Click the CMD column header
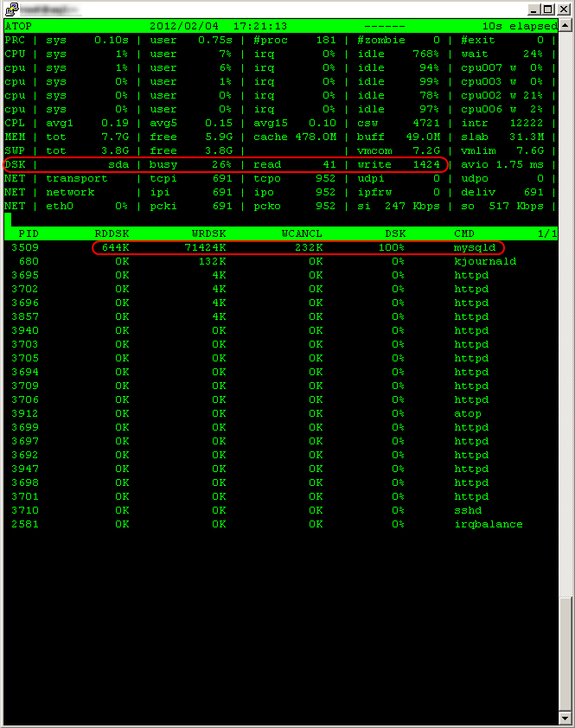Screen dimensions: 575x728 [x=464, y=233]
